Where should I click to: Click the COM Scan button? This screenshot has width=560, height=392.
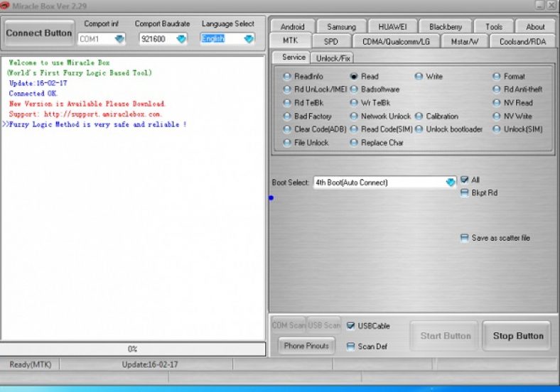pos(289,325)
